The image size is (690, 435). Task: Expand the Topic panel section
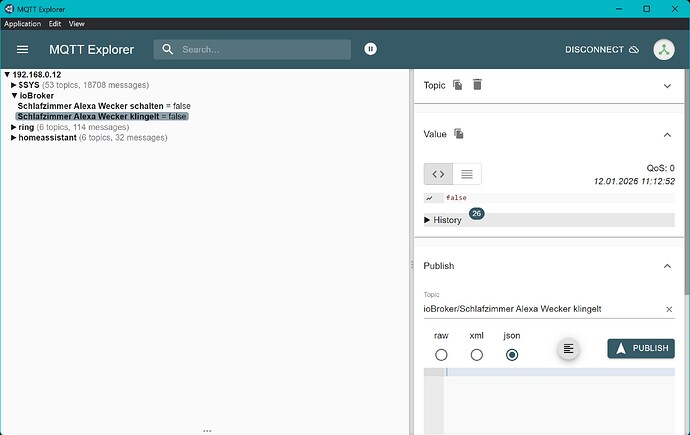tap(667, 86)
